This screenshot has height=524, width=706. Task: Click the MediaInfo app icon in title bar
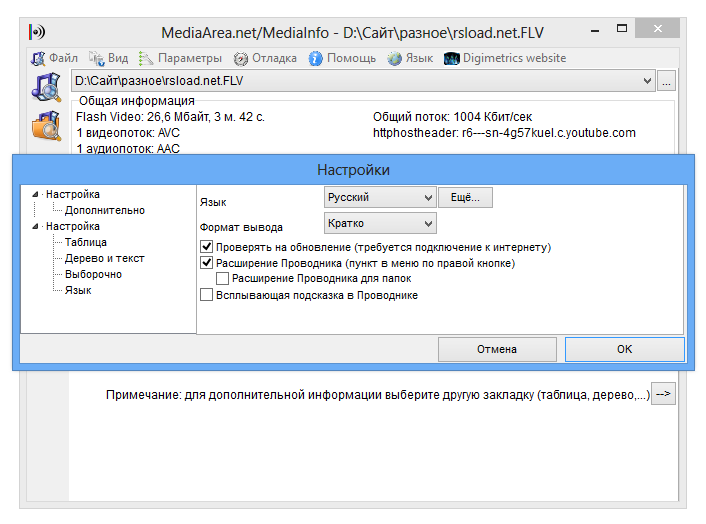(37, 32)
